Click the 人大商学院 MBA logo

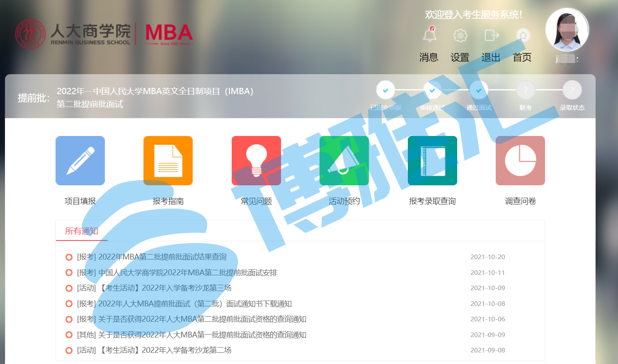point(104,34)
